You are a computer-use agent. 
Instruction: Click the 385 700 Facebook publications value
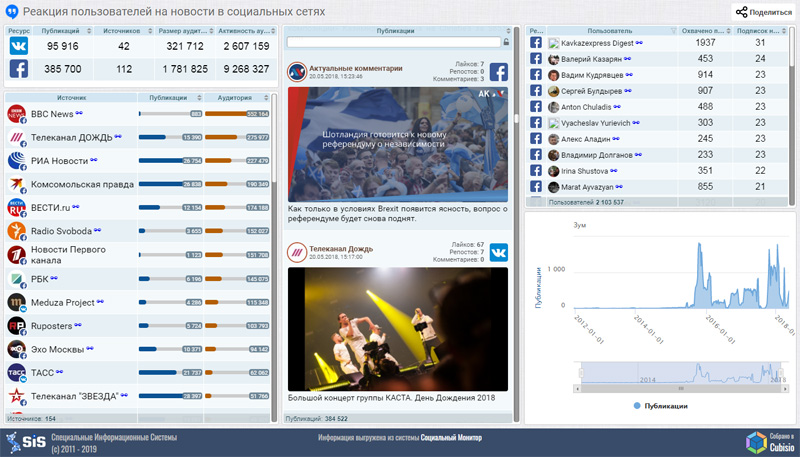[x=63, y=69]
